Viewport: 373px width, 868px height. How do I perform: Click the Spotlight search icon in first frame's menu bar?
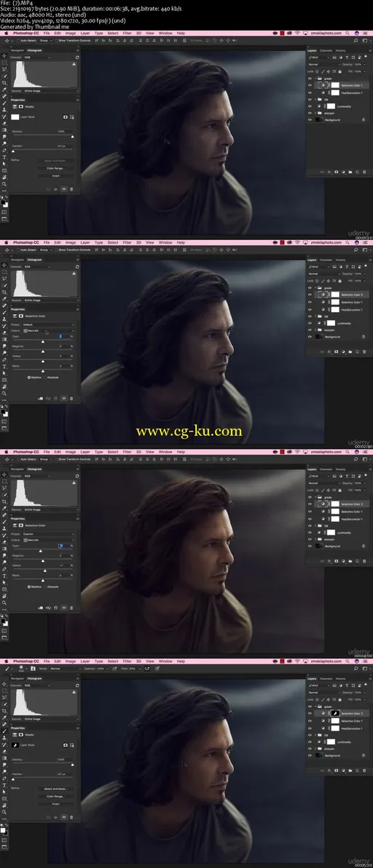coord(348,33)
